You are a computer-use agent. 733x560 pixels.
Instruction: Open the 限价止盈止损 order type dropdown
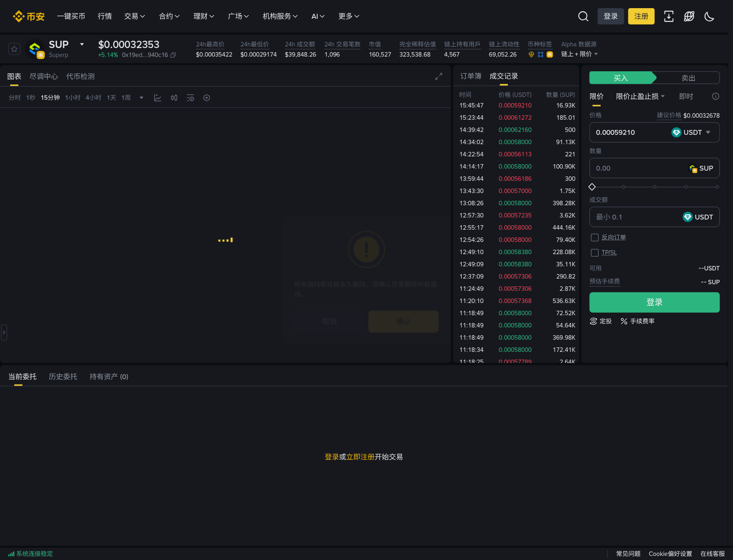pyautogui.click(x=640, y=96)
